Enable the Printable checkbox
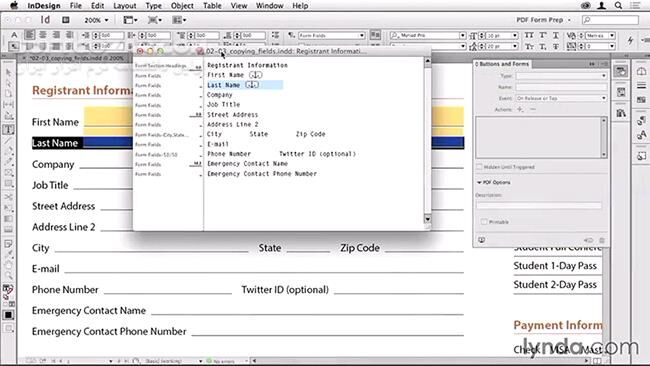 (x=484, y=222)
